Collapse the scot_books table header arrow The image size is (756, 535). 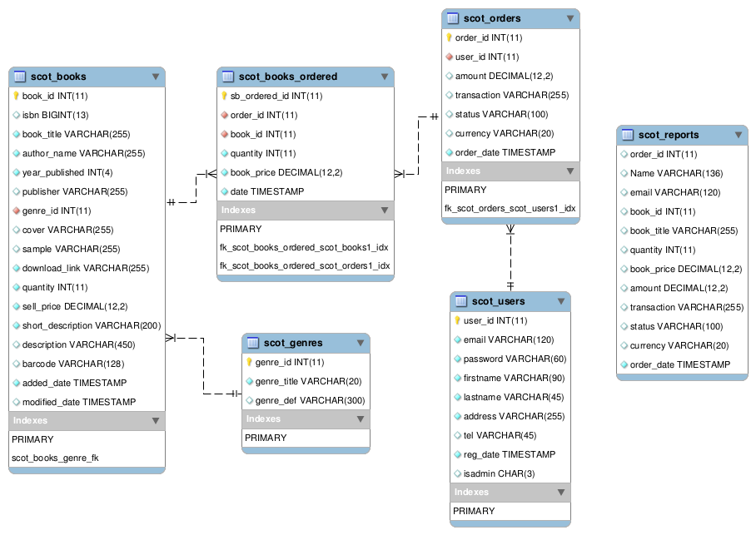[x=155, y=77]
